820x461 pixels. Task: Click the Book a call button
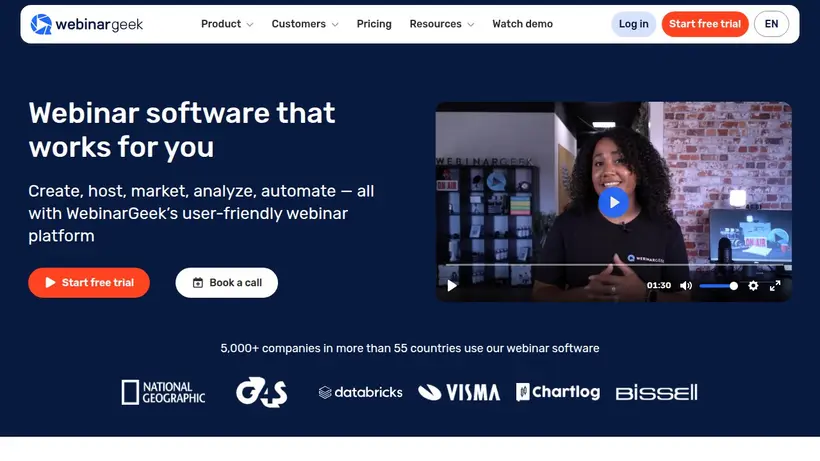point(226,283)
